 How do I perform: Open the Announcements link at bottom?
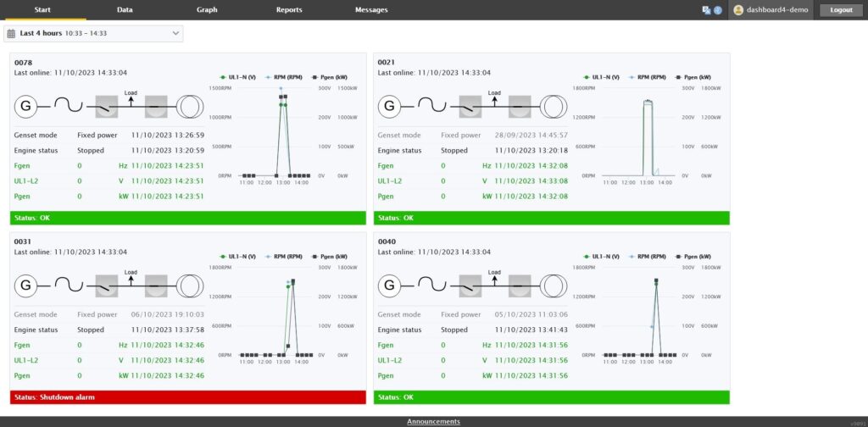(x=433, y=421)
